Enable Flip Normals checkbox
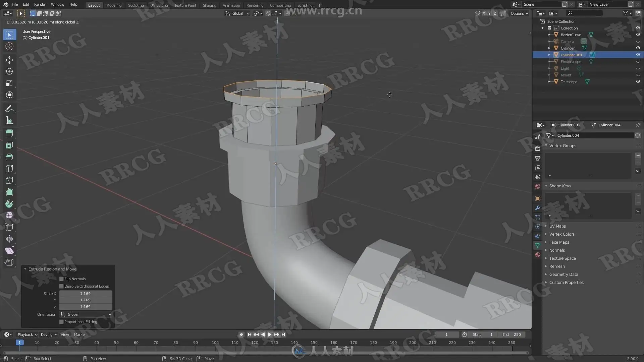This screenshot has height=362, width=644. (x=61, y=279)
